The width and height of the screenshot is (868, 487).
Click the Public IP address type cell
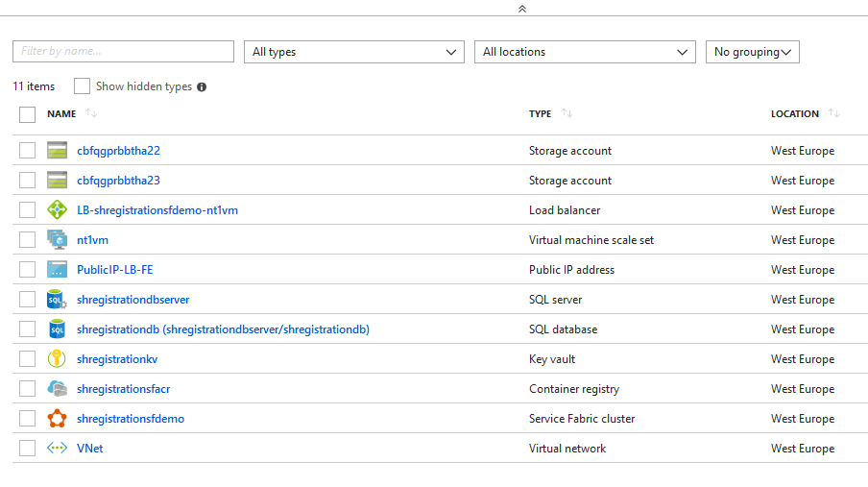[571, 270]
